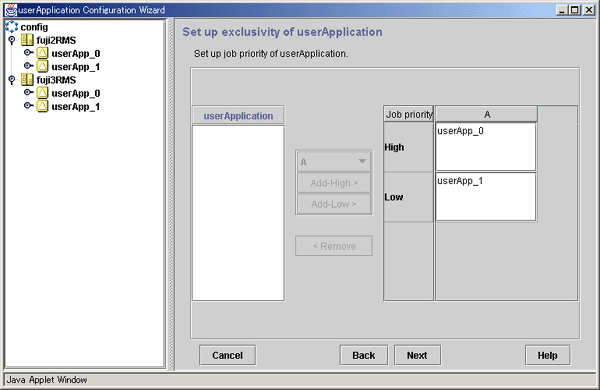Select userApp_0 in the High priority list
The width and height of the screenshot is (600, 390).
click(460, 131)
